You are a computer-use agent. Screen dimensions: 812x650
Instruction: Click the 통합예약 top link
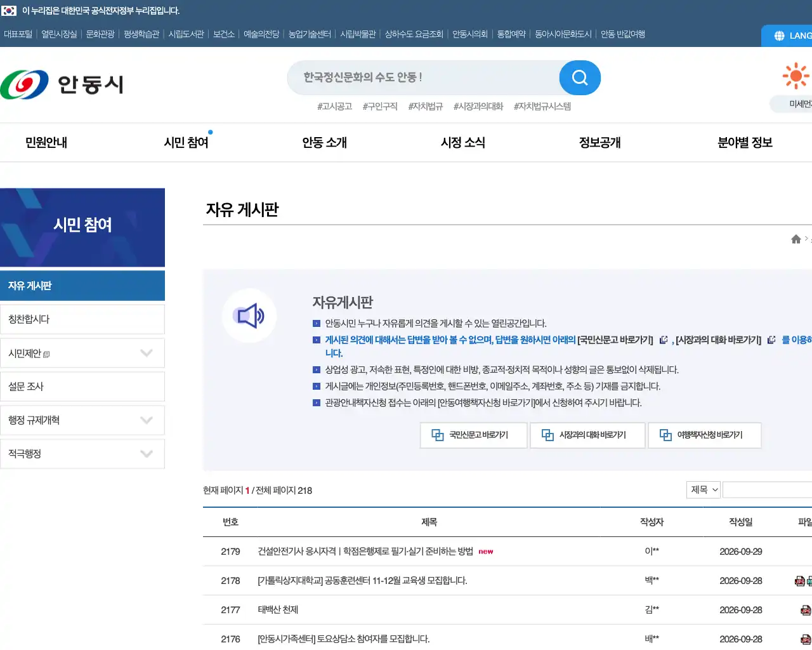point(511,34)
